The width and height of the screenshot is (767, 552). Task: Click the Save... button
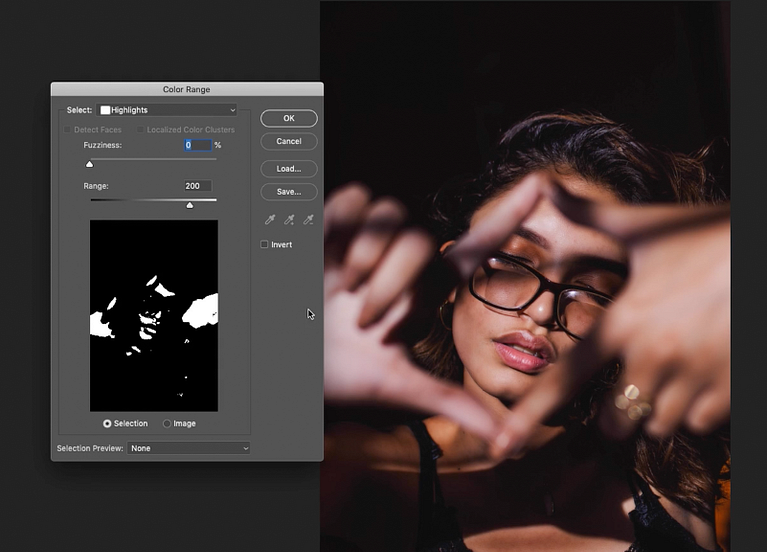289,192
